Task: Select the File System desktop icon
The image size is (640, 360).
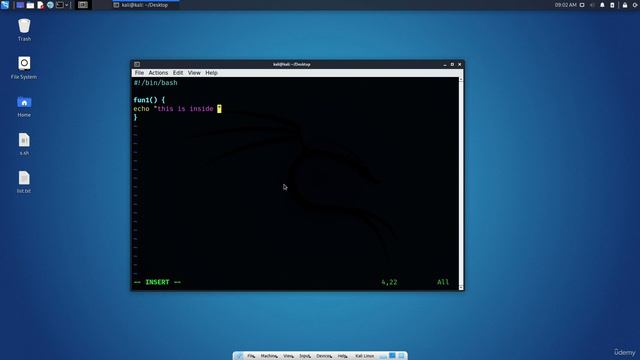Action: [x=24, y=68]
